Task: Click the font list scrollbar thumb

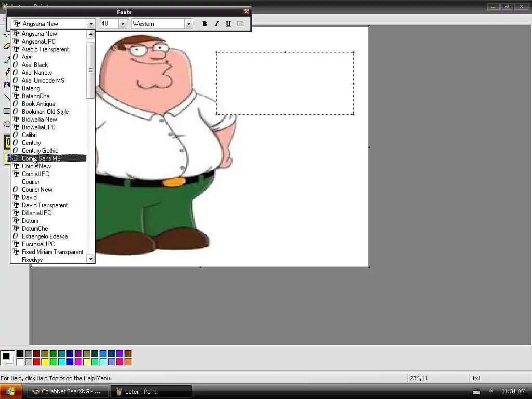Action: point(90,70)
